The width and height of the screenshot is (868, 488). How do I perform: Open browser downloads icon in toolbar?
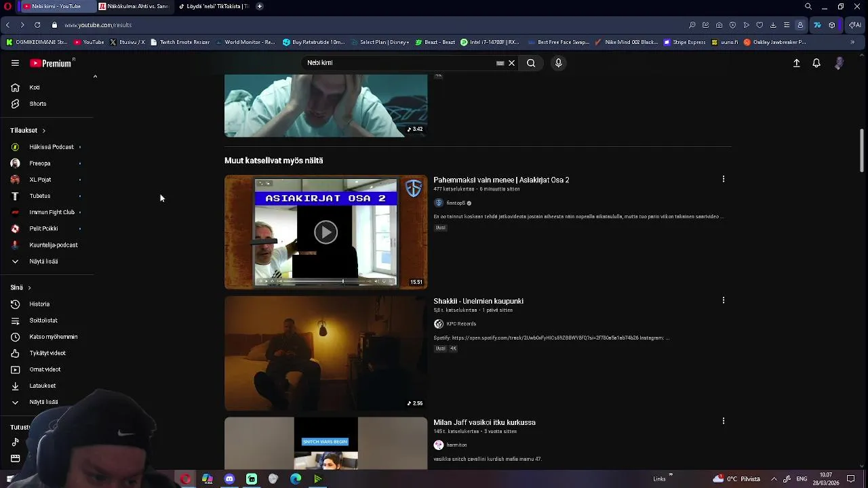point(773,25)
